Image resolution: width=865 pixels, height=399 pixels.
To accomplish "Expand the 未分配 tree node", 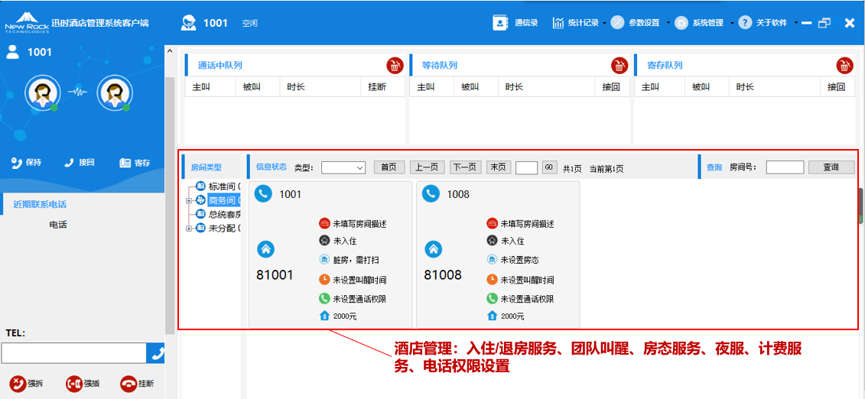I will coord(189,228).
